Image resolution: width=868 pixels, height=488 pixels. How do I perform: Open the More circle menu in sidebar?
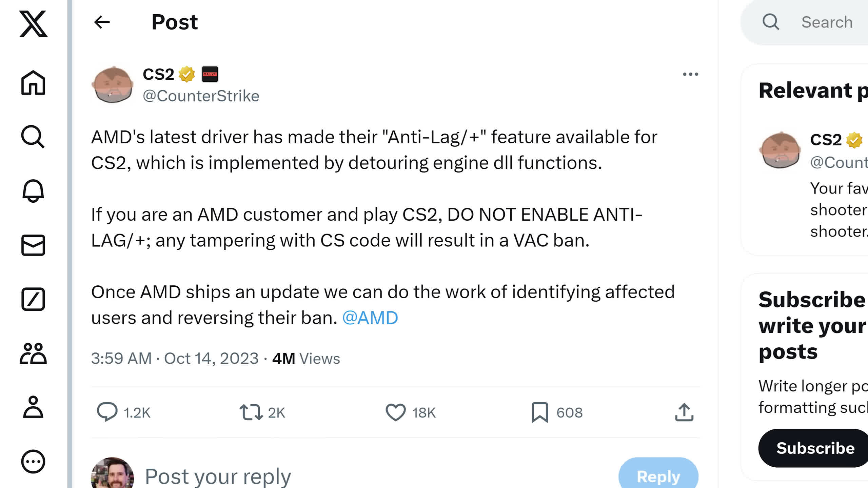[33, 461]
